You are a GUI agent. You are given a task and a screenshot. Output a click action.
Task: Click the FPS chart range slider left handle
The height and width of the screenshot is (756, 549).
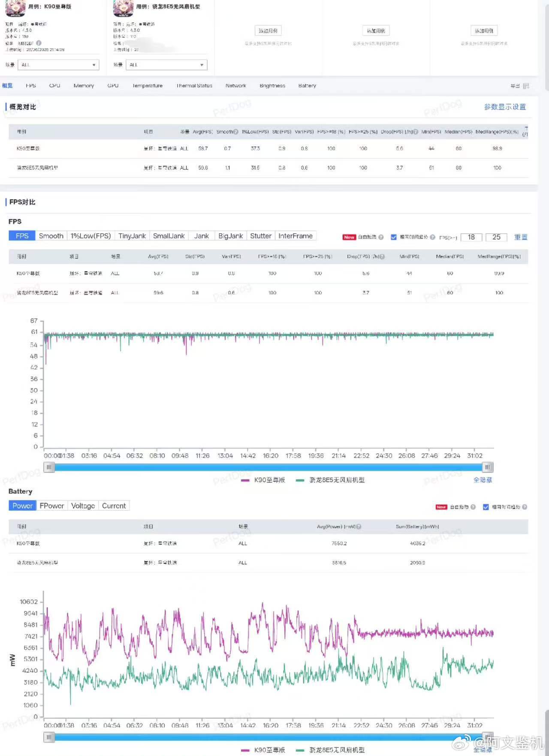click(49, 467)
